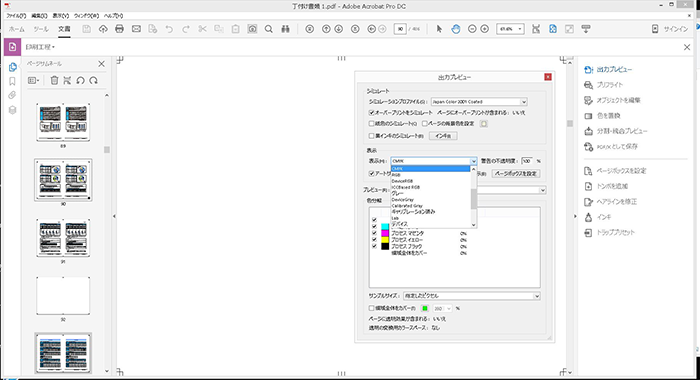Image resolution: width=700 pixels, height=380 pixels.
Task: Click the magnifier search icon
Action: click(269, 29)
